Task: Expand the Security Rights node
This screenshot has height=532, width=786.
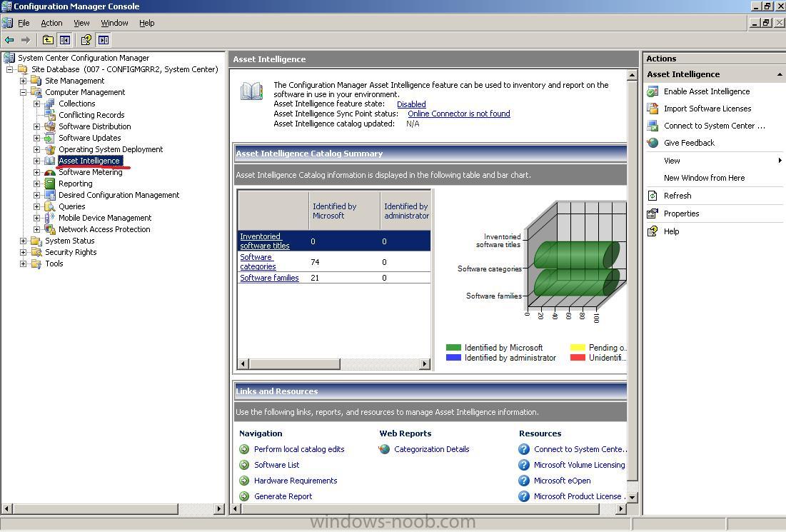Action: [23, 252]
